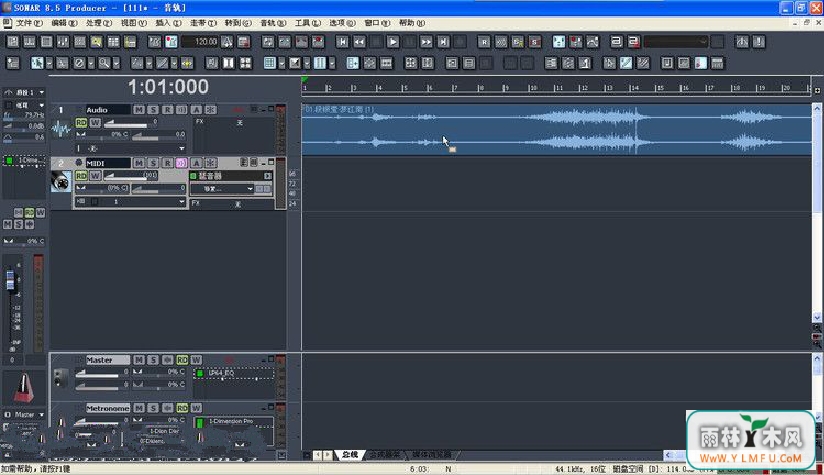Click the tempo value field showing 120.00
824x475 pixels.
click(201, 42)
